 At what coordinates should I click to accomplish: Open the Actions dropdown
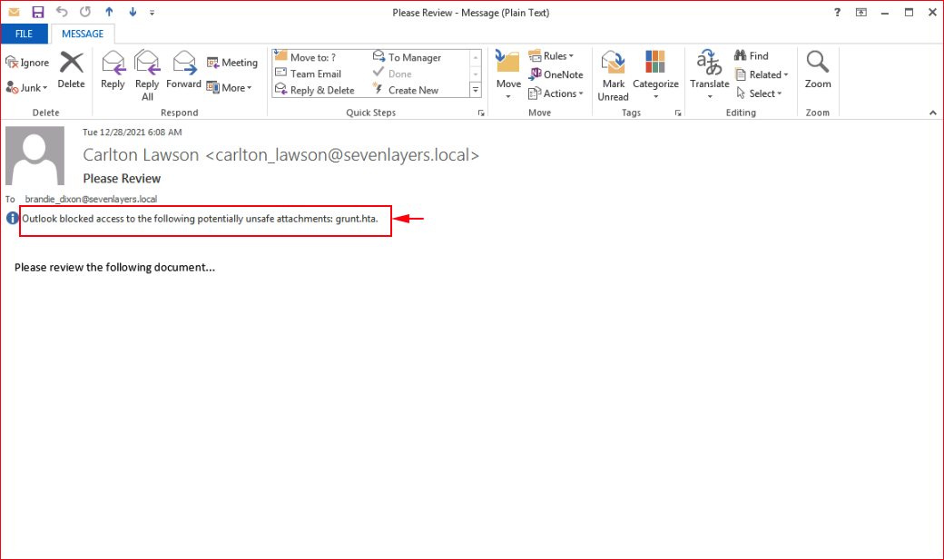556,93
